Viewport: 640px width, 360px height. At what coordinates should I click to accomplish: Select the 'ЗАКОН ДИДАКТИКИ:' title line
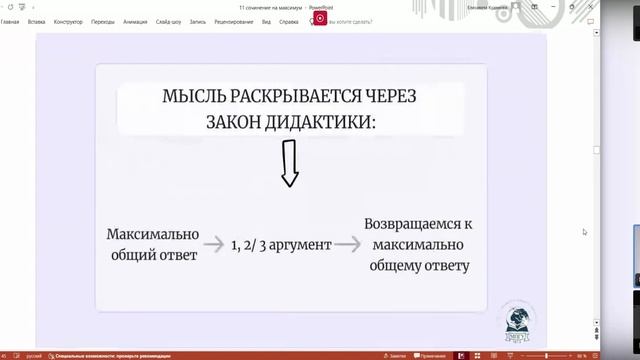pos(291,122)
